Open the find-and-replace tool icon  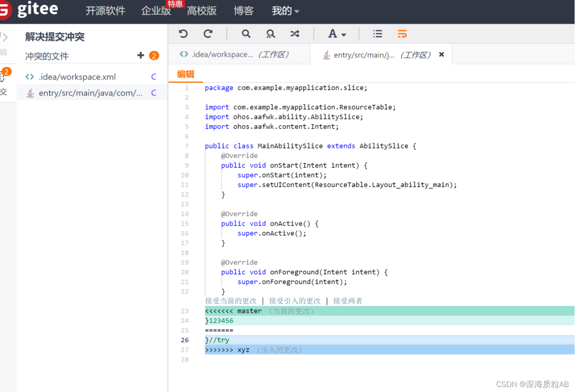click(x=270, y=34)
